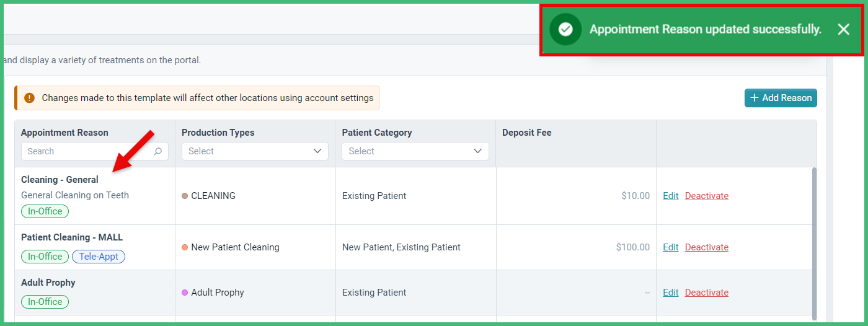Edit the Patient Cleaning - MALL reason
This screenshot has width=868, height=326.
click(x=671, y=247)
